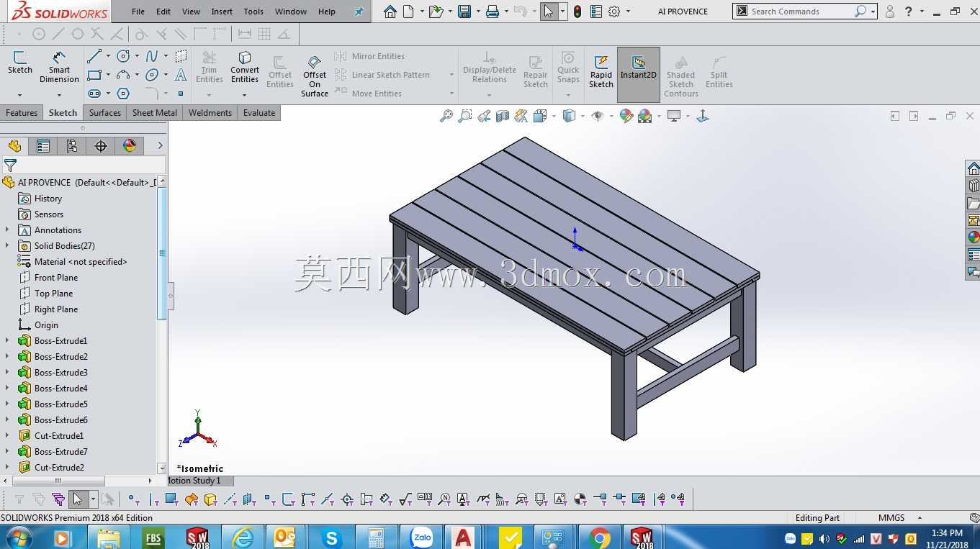Open the Insert menu
This screenshot has height=549, width=980.
pos(222,12)
